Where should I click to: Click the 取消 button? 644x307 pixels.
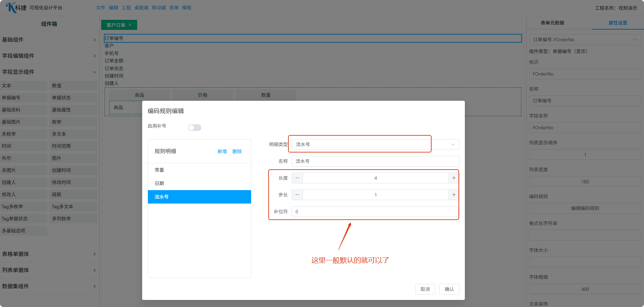coord(425,289)
